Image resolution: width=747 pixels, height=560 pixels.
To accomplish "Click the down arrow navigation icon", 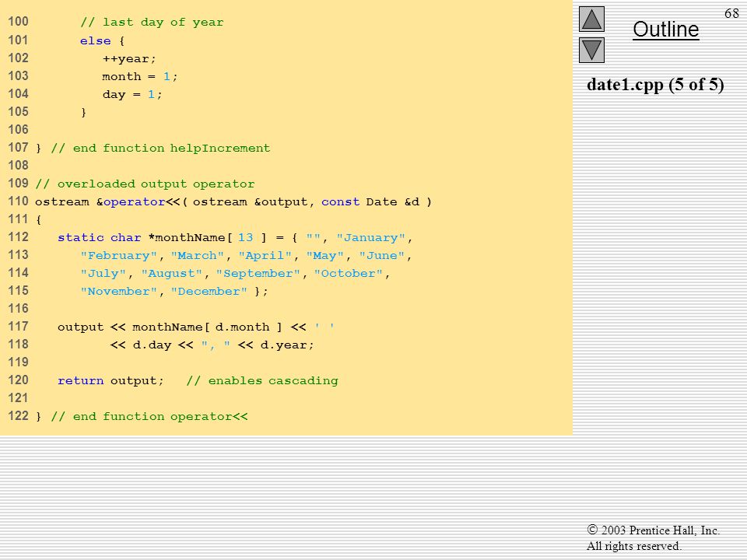I will coord(591,50).
